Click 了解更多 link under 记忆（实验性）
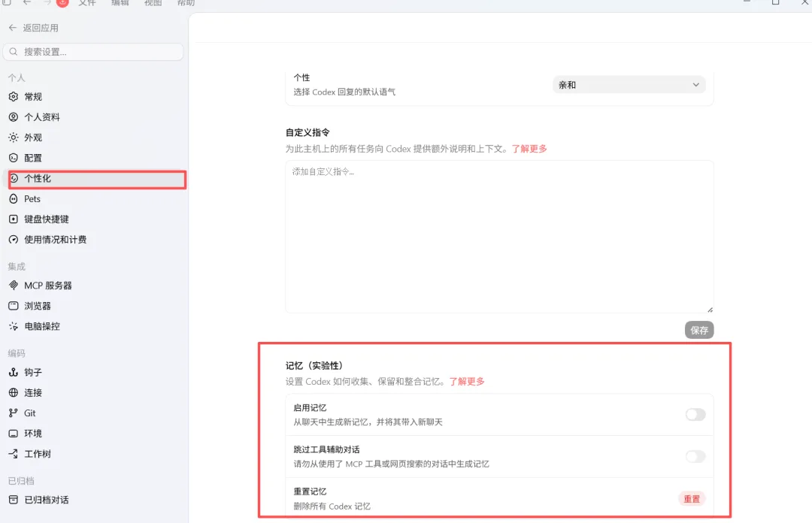 click(467, 382)
